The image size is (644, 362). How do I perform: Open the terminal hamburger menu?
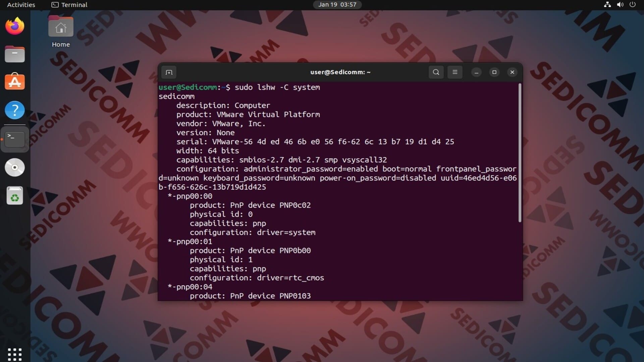455,72
